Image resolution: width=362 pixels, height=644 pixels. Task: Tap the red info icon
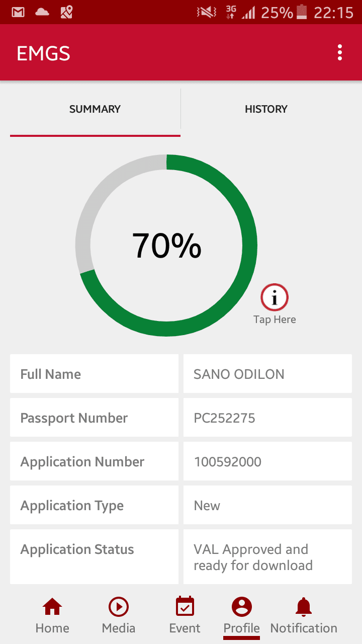(x=275, y=298)
